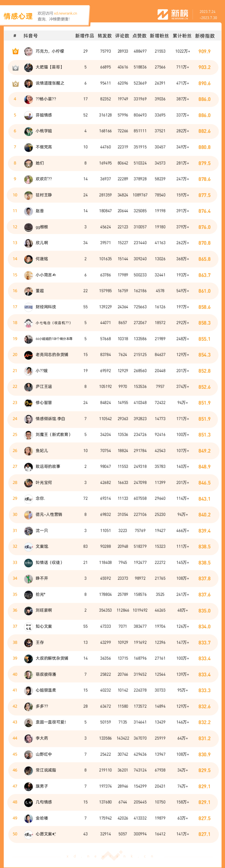The height and width of the screenshot is (868, 225).
Task: Click the 情感心理 category title
Action: click(18, 16)
